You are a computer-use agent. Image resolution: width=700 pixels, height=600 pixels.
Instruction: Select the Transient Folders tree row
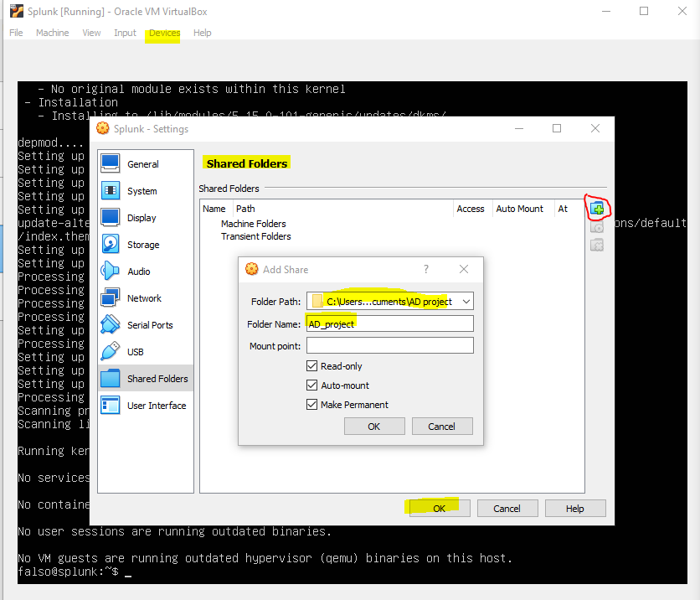pos(256,236)
